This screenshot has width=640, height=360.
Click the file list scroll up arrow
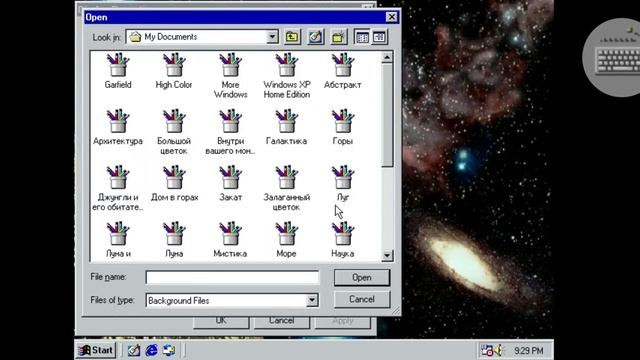tap(387, 57)
